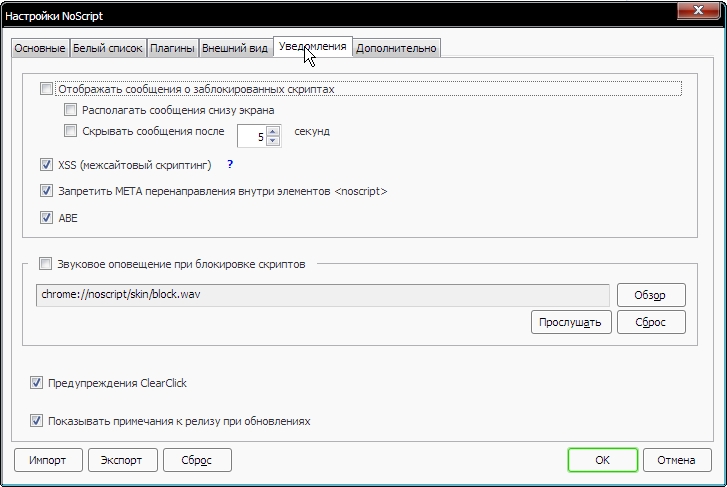Close the Настройки NoScript window
The width and height of the screenshot is (727, 487).
[x=699, y=10]
